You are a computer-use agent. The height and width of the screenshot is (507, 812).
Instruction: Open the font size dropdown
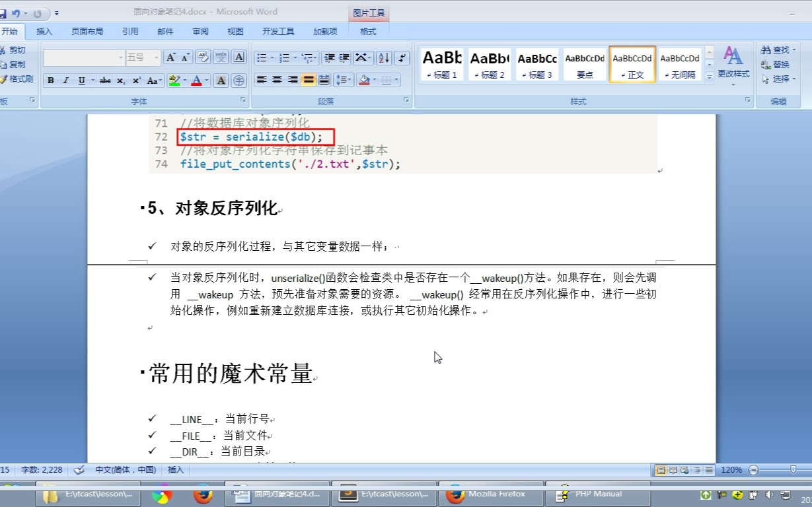point(156,56)
